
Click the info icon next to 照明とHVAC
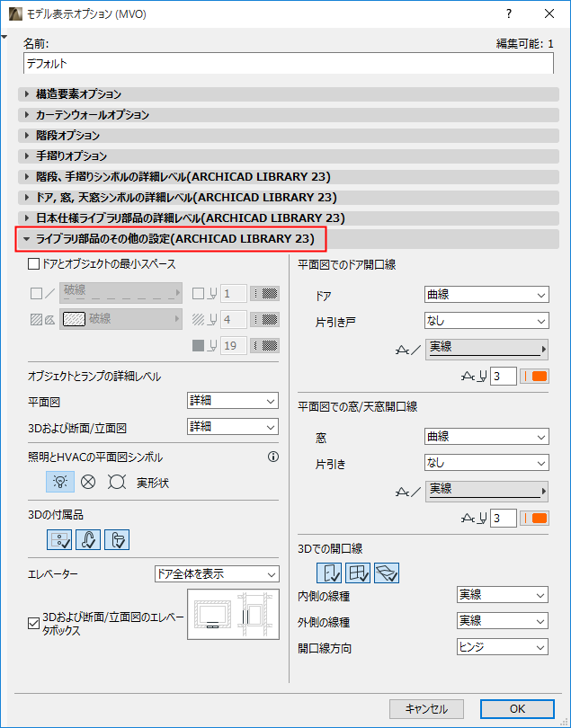pos(273,457)
